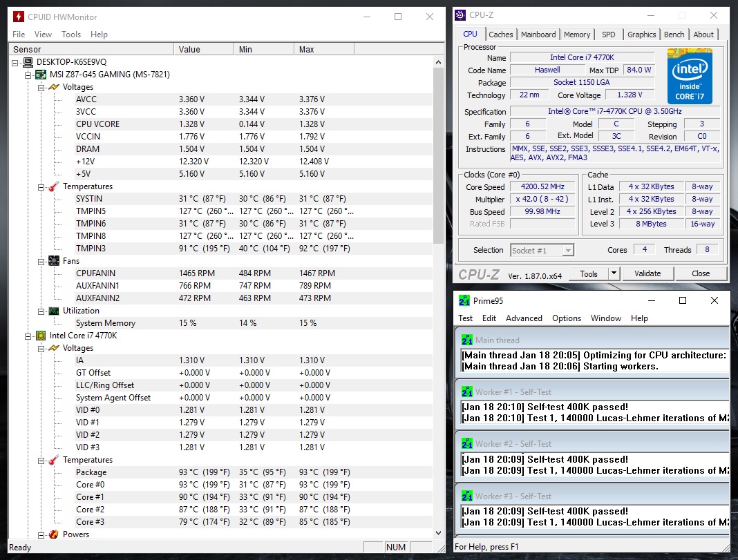This screenshot has height=560, width=738.
Task: Click the CPU-Z Tools button
Action: [x=588, y=273]
